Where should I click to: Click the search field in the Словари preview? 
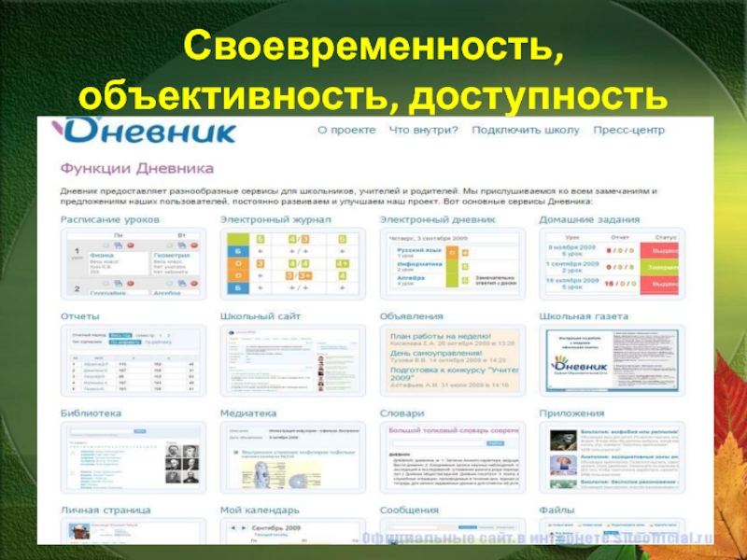[438, 443]
